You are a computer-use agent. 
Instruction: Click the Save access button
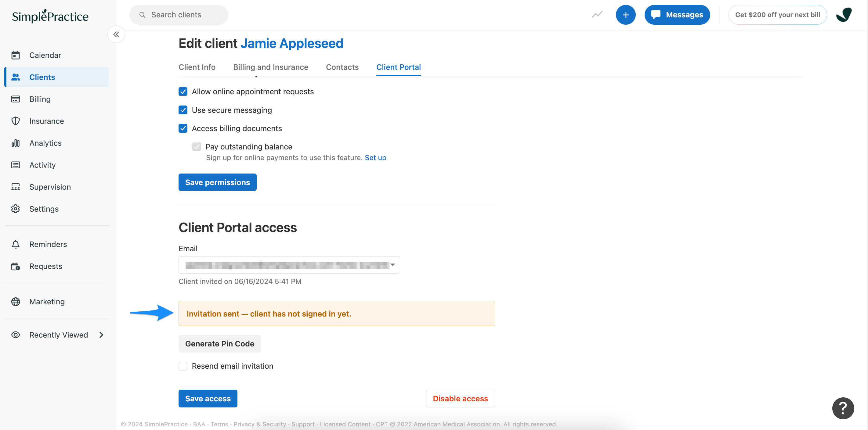tap(208, 398)
